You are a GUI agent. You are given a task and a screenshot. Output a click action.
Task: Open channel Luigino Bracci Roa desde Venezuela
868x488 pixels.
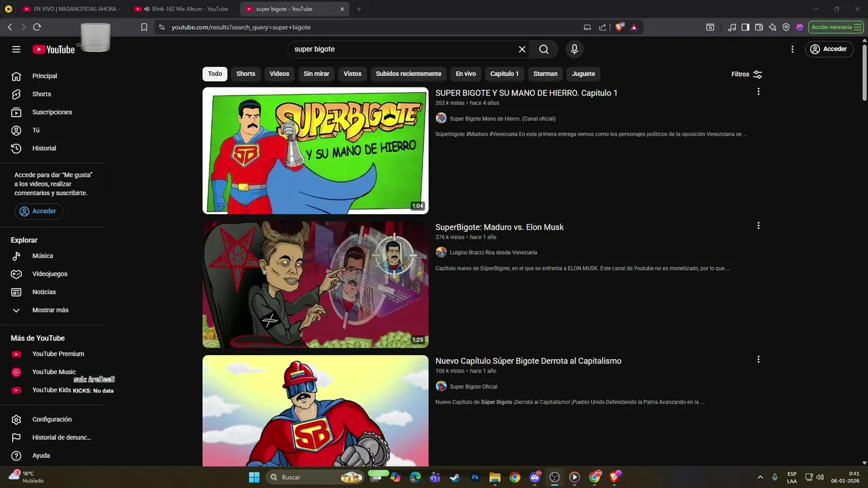tap(493, 252)
